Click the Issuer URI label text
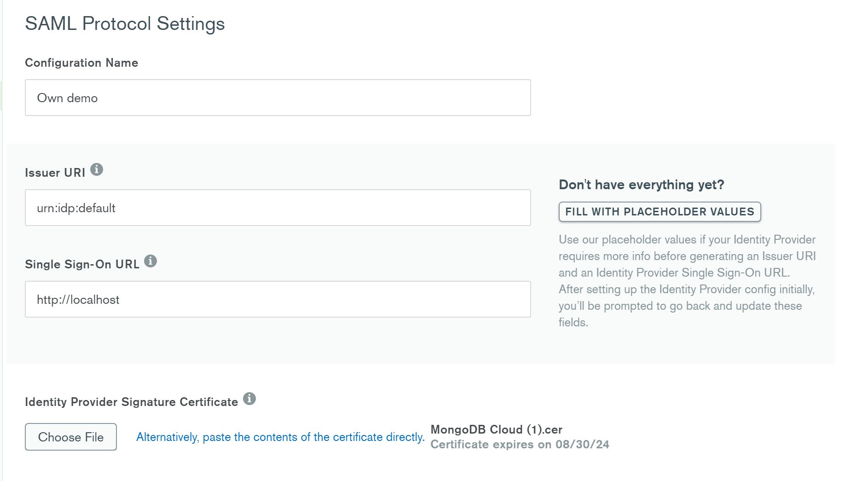The image size is (868, 481). coord(55,173)
